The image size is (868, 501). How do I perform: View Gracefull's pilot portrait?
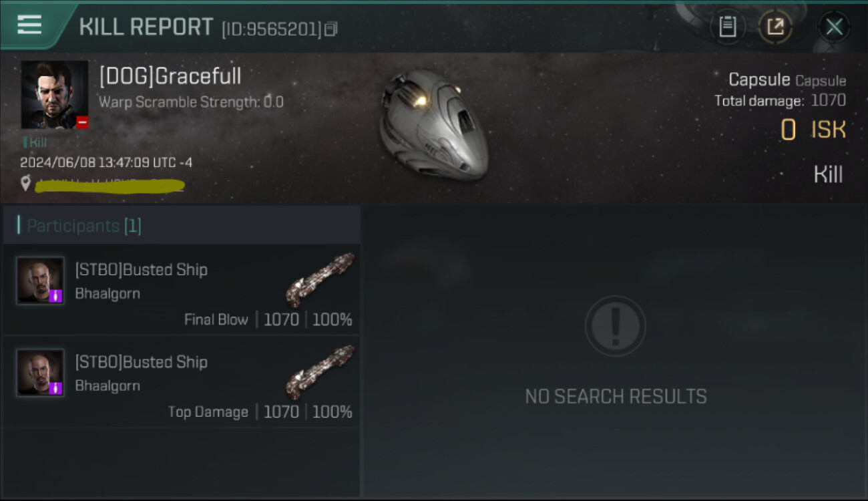[55, 95]
